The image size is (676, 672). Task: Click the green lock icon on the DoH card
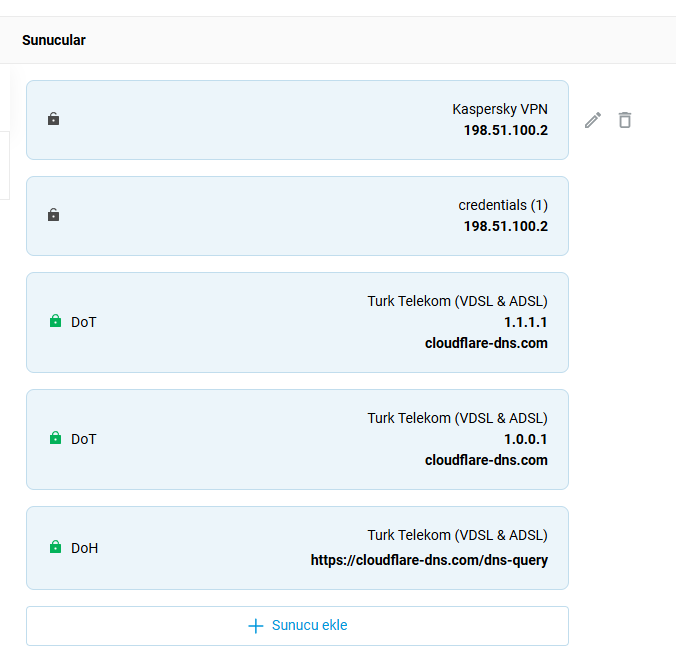coord(55,547)
